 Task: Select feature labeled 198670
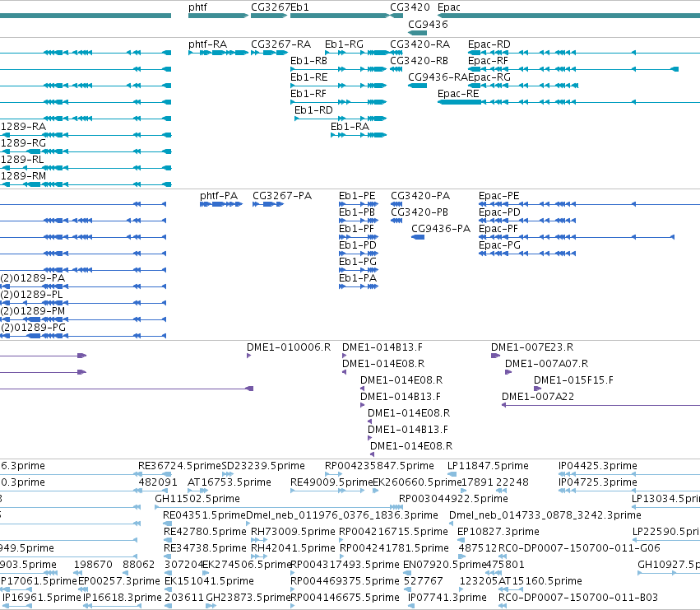coord(79,573)
